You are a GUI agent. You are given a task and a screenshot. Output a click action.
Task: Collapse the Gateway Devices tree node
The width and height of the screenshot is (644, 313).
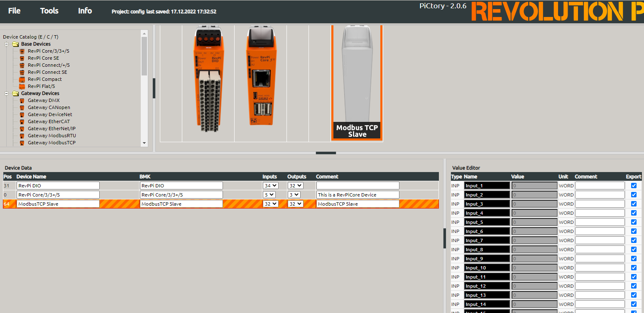coord(7,93)
